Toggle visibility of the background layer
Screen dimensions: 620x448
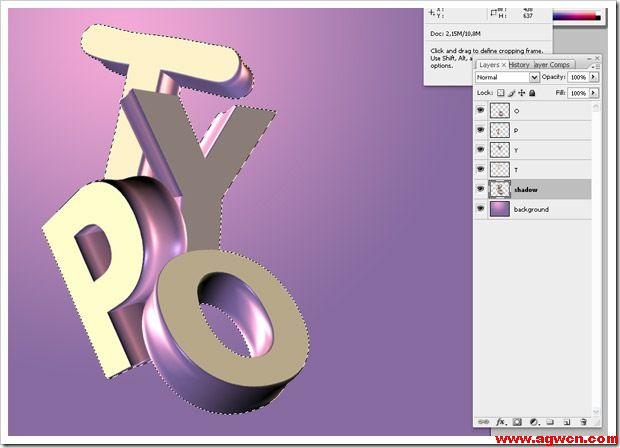[481, 208]
